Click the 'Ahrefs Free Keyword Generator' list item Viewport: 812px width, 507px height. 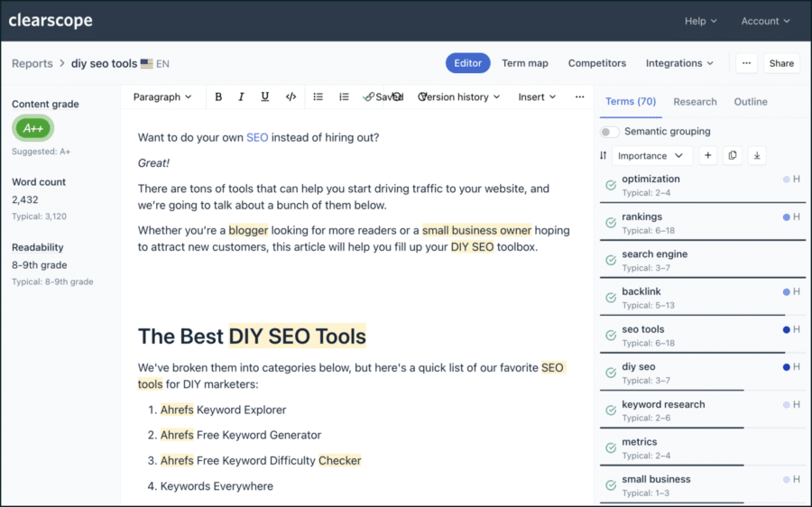tap(241, 435)
